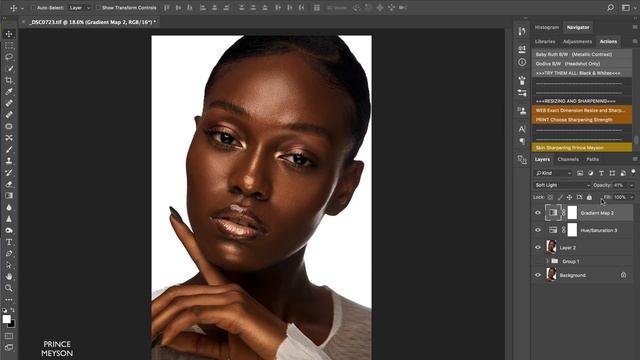The height and width of the screenshot is (360, 640).
Task: Select the Lasso tool
Action: pyautogui.click(x=9, y=57)
